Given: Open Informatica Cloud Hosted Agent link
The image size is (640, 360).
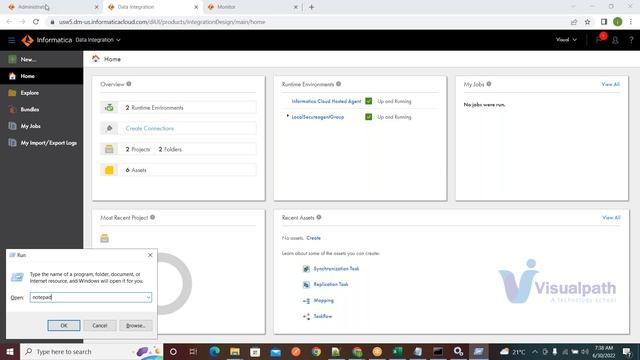Looking at the screenshot, I should tap(326, 101).
